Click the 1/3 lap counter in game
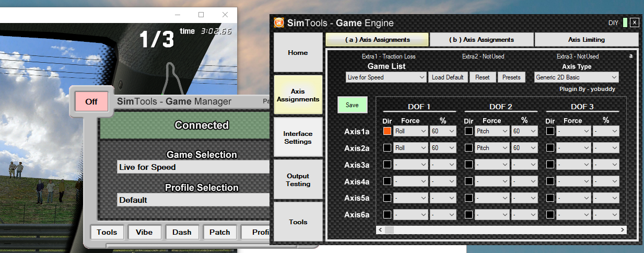The width and height of the screenshot is (644, 253). click(157, 39)
